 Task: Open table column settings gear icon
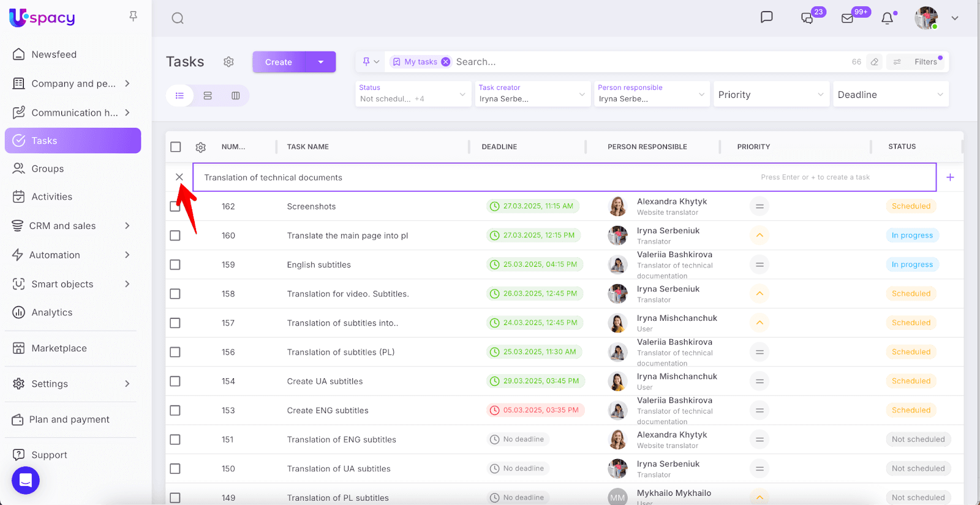[x=200, y=147]
